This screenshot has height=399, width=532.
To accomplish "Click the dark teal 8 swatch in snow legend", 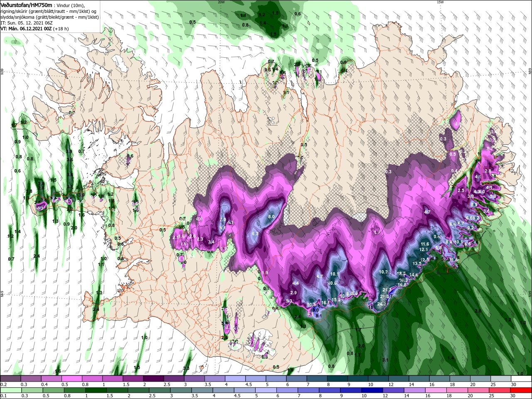I will pyautogui.click(x=337, y=379).
